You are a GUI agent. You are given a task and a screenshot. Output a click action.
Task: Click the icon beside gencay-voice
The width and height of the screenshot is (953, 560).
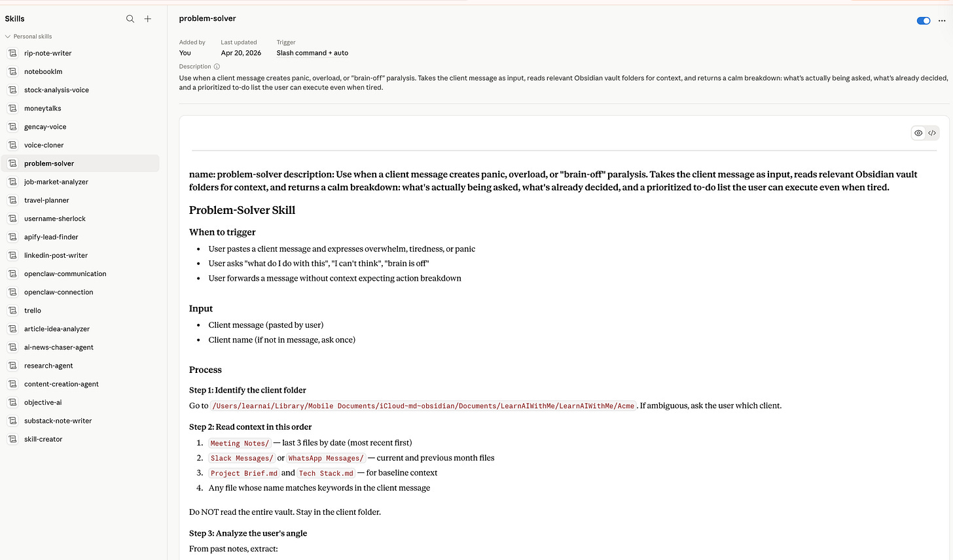pos(12,126)
